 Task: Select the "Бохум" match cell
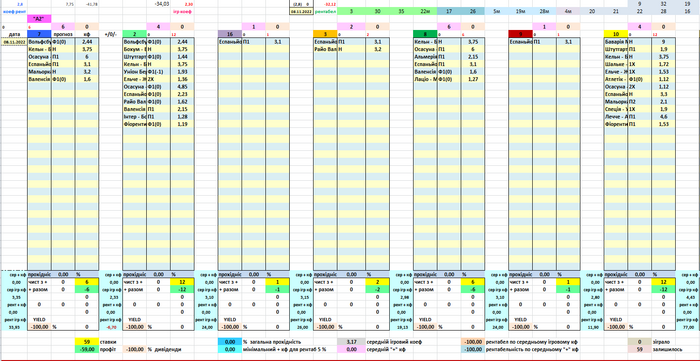(134, 49)
